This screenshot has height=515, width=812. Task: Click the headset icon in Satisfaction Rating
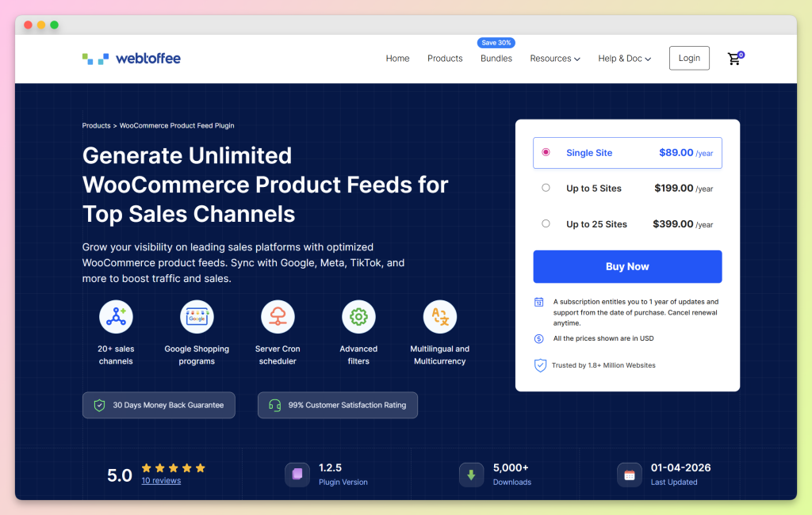[275, 406]
